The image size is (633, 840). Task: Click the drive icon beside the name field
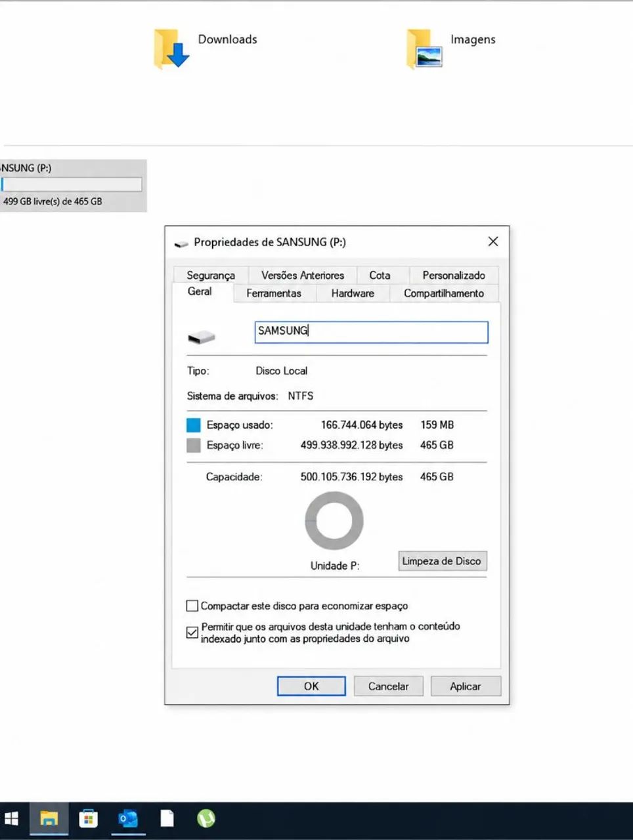202,337
